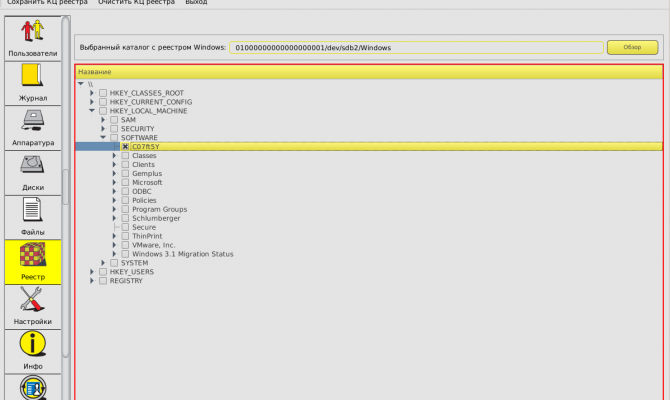Check the SAM key checkbox
Screen dimensions: 670x400
[x=114, y=120]
